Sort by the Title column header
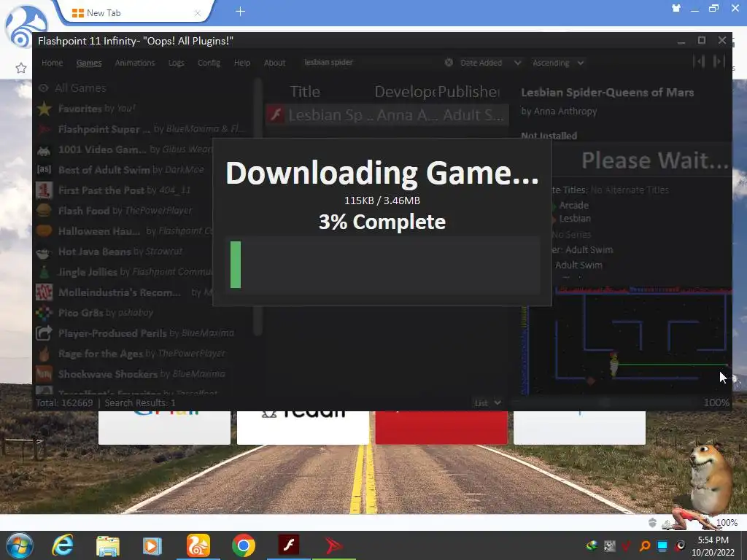The image size is (747, 560). click(x=305, y=91)
